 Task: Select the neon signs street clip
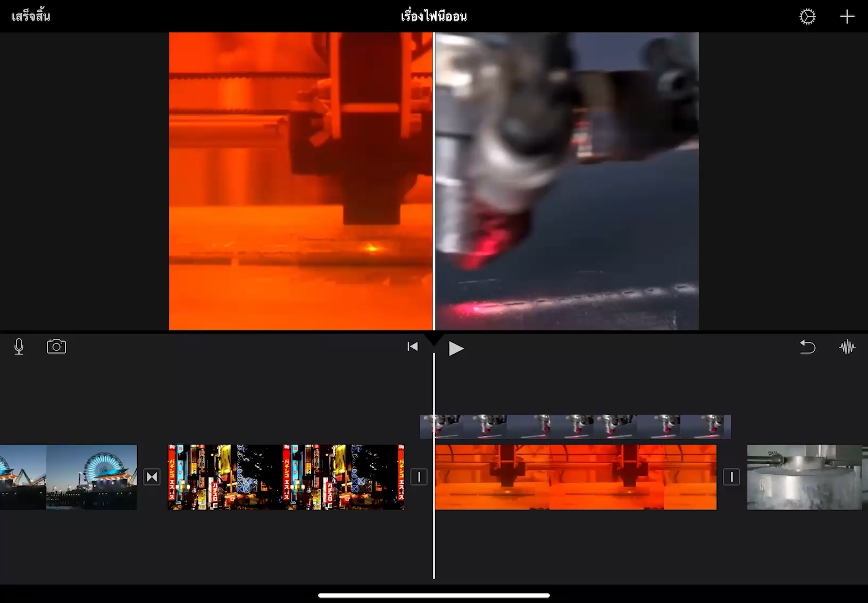(x=286, y=477)
